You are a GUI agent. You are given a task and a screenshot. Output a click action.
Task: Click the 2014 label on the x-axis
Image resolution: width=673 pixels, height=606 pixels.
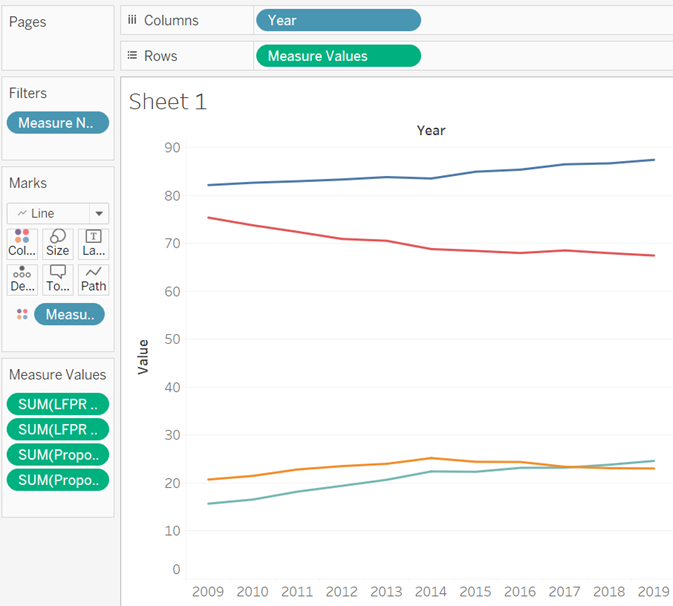pyautogui.click(x=431, y=591)
